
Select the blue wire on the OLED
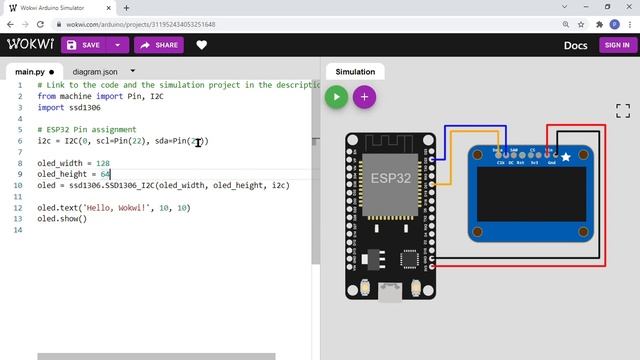[476, 127]
